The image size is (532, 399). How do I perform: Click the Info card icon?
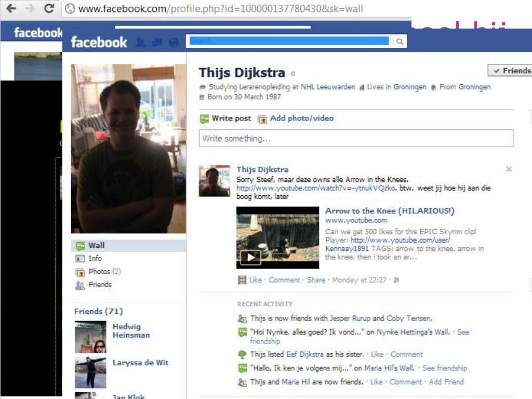[80, 259]
